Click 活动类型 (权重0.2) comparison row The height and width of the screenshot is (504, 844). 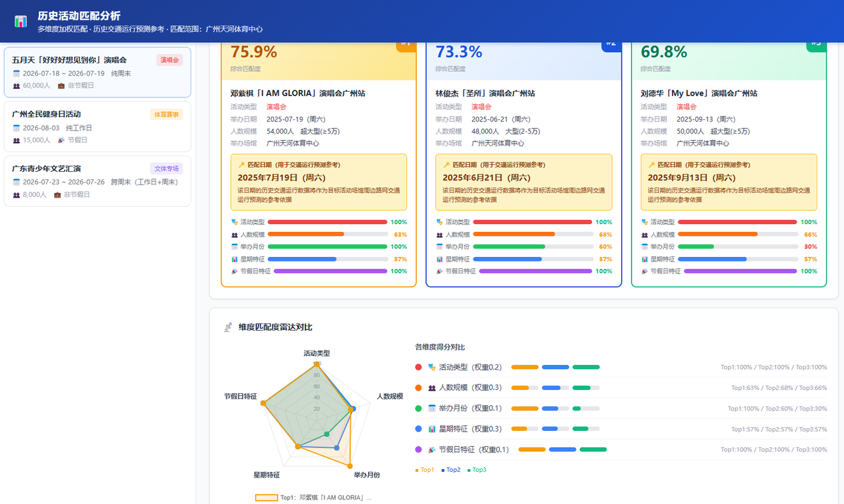pyautogui.click(x=621, y=367)
